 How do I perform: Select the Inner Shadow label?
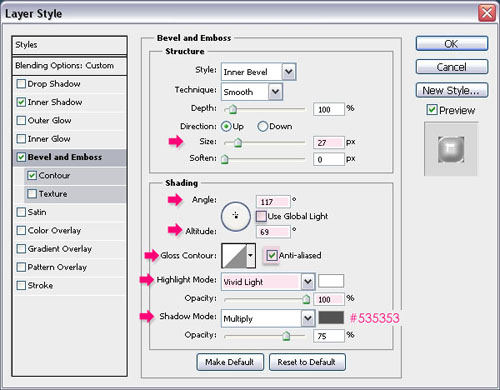pyautogui.click(x=55, y=102)
